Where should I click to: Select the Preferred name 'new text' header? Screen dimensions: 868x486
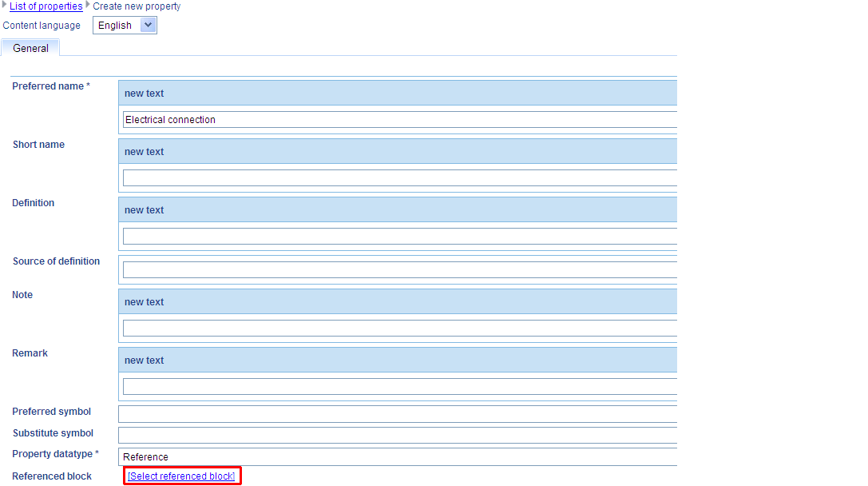coord(399,94)
